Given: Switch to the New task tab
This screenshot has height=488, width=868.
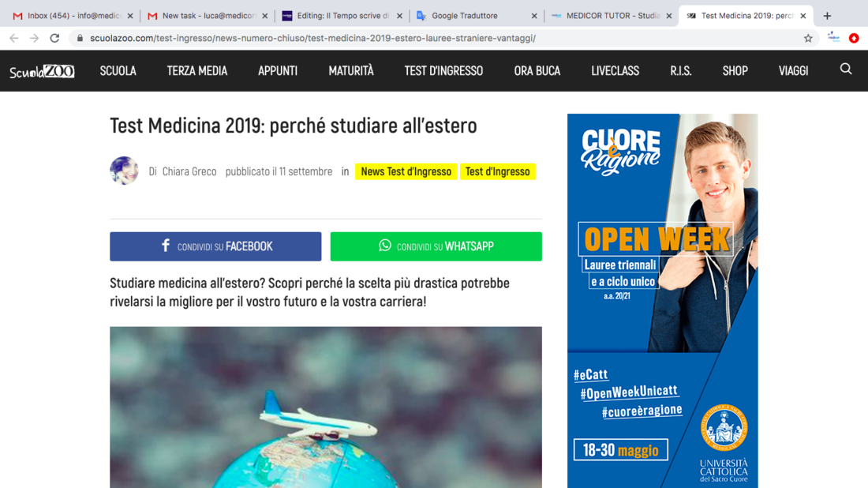Looking at the screenshot, I should (x=208, y=16).
